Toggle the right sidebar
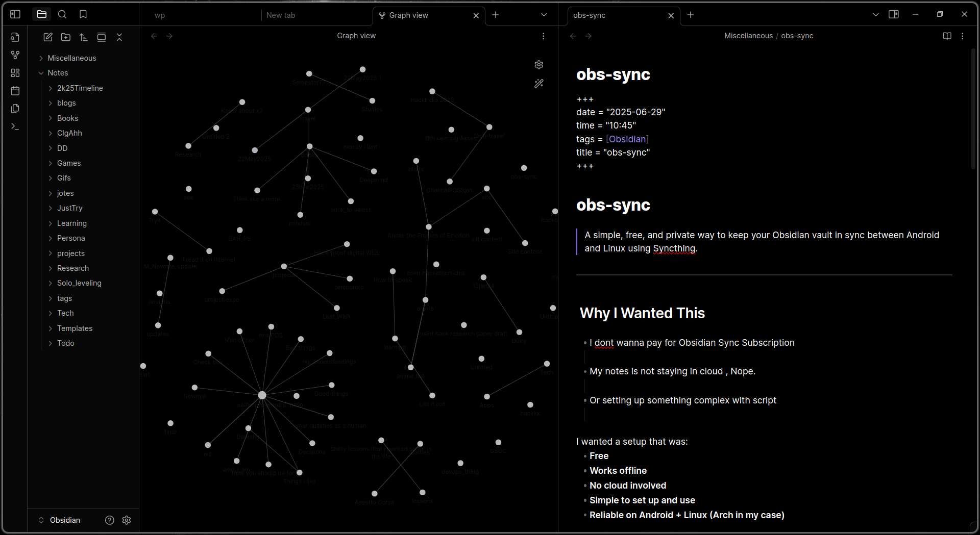 894,14
